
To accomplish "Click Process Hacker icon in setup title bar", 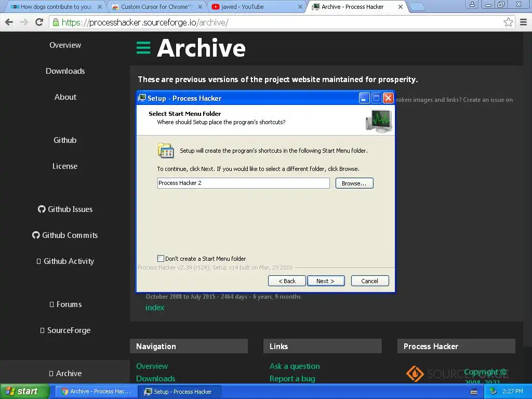I will click(x=142, y=98).
